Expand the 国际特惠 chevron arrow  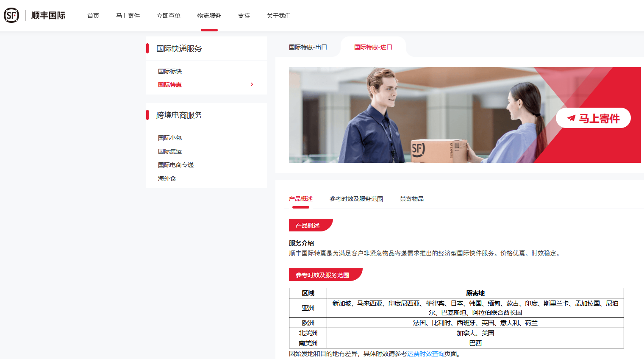[x=252, y=85]
